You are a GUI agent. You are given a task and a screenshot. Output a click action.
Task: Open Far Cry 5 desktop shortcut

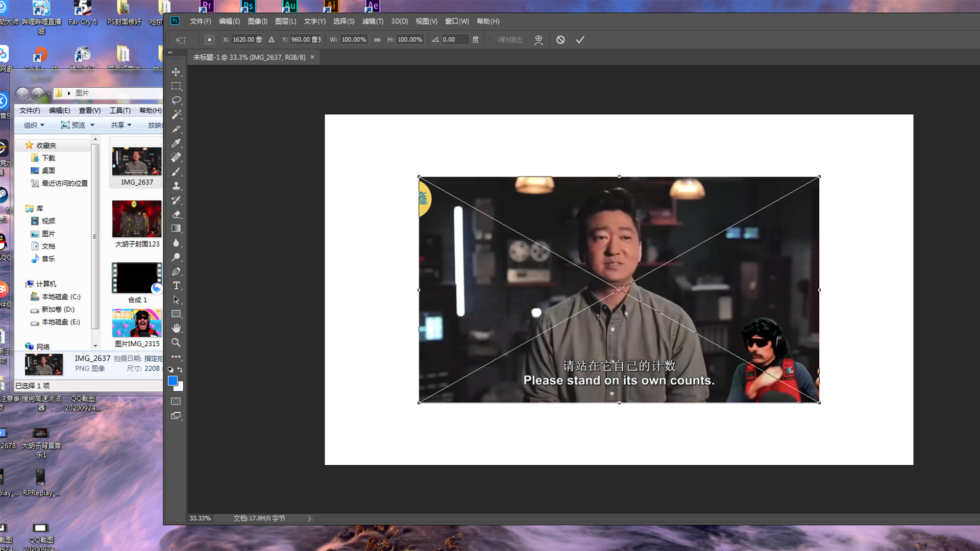click(83, 13)
